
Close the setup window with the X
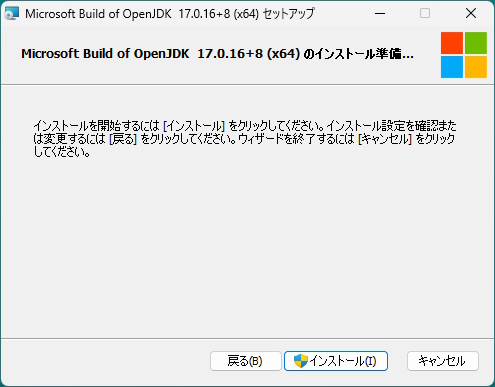(471, 14)
